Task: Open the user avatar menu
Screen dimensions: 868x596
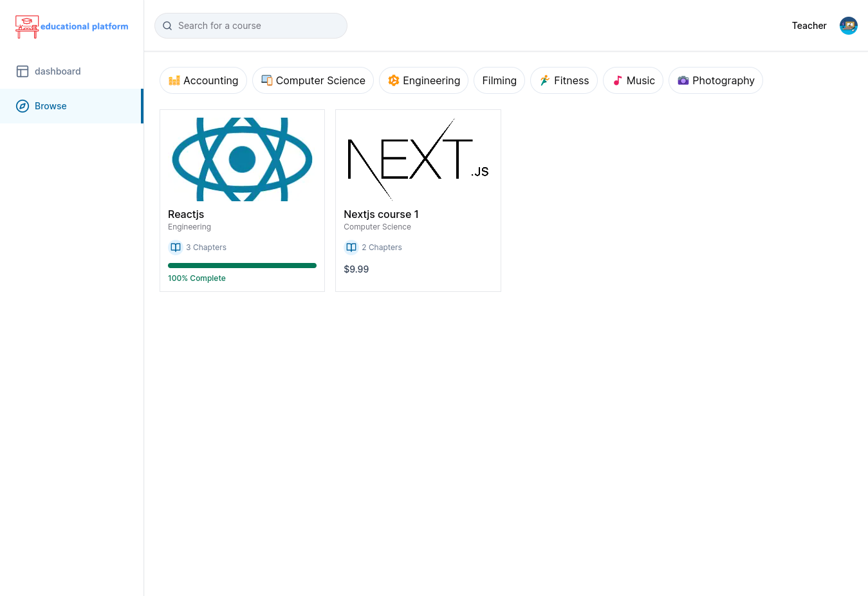Action: (848, 26)
